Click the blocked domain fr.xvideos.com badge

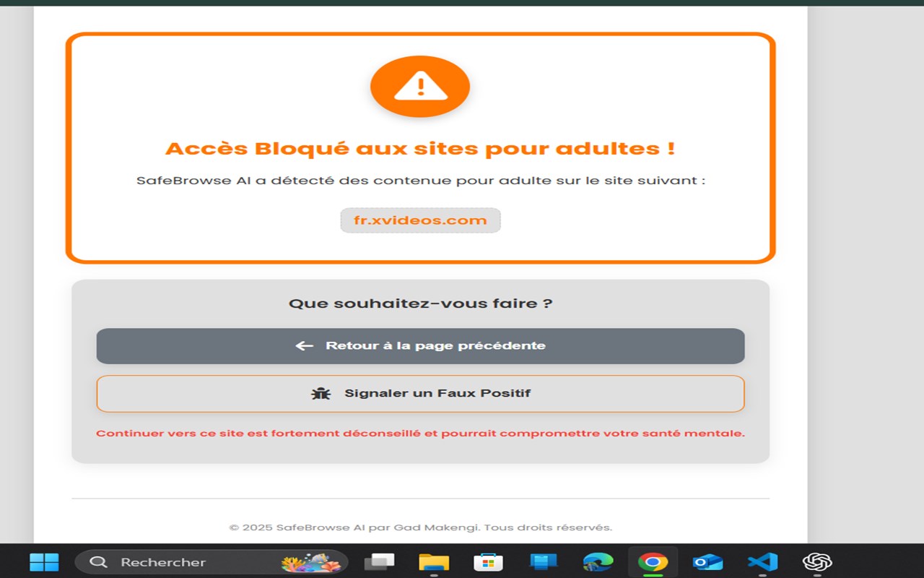pyautogui.click(x=420, y=220)
